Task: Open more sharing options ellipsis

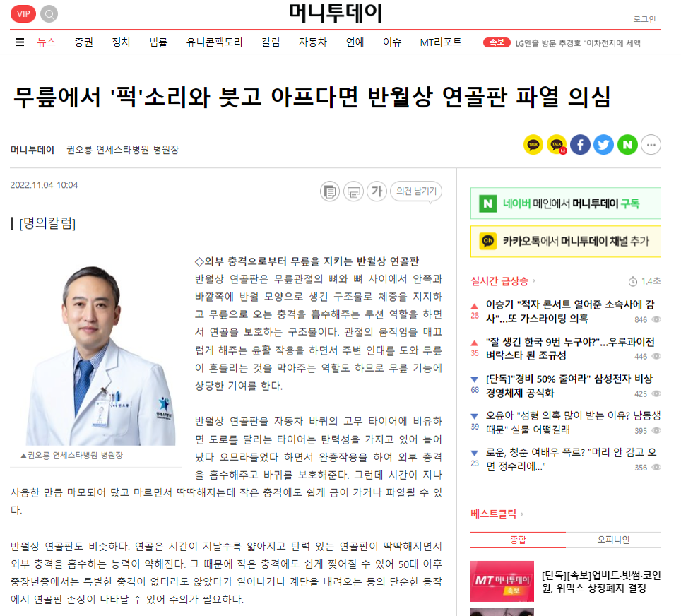Action: click(x=651, y=145)
